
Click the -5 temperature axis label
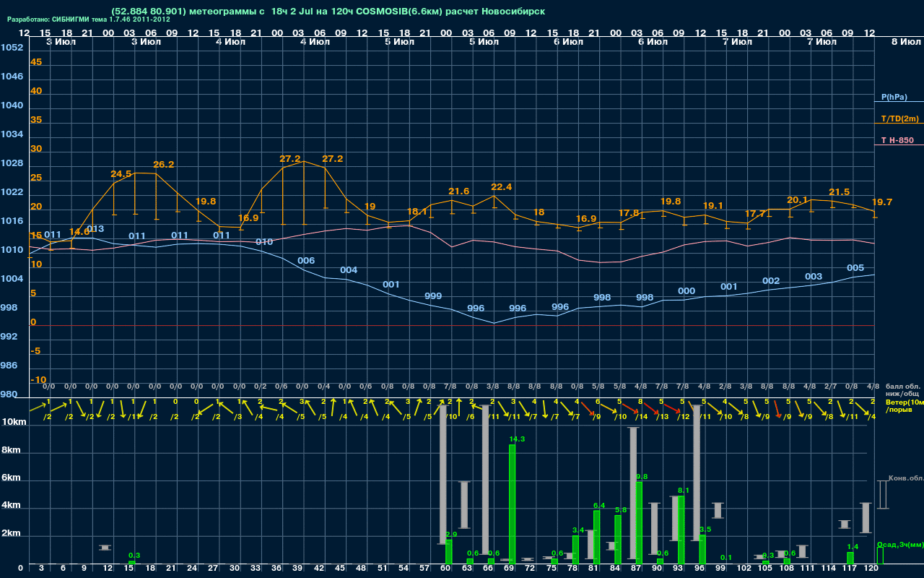point(36,351)
